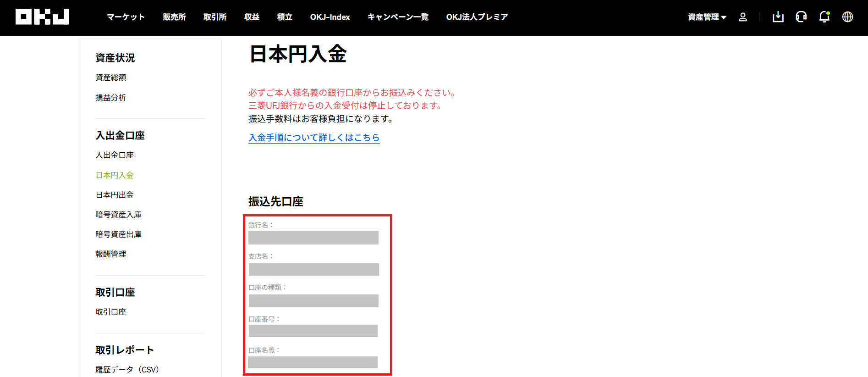Click the 取引レポート section heading
This screenshot has height=377, width=868.
pos(125,350)
